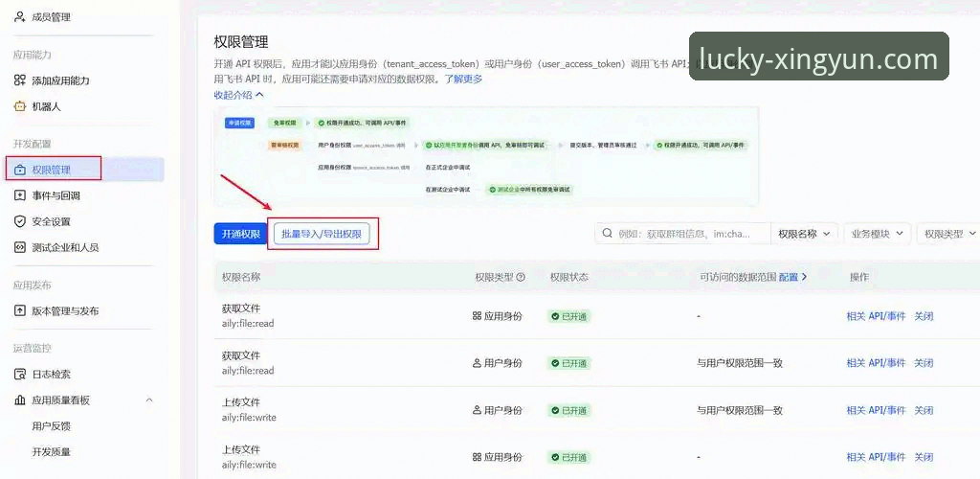Click 关闭 for 应用身份 aily:file:read row
The width and height of the screenshot is (980, 479).
[924, 316]
